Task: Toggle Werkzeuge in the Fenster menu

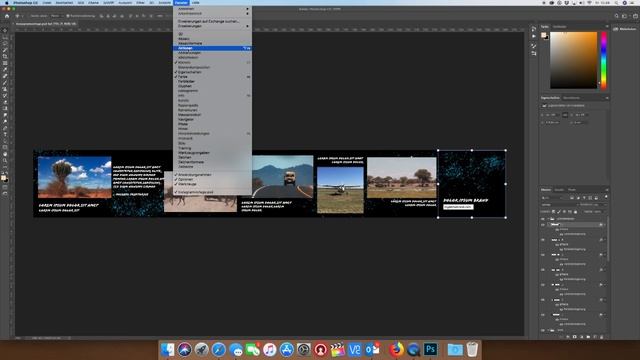Action: [x=212, y=184]
